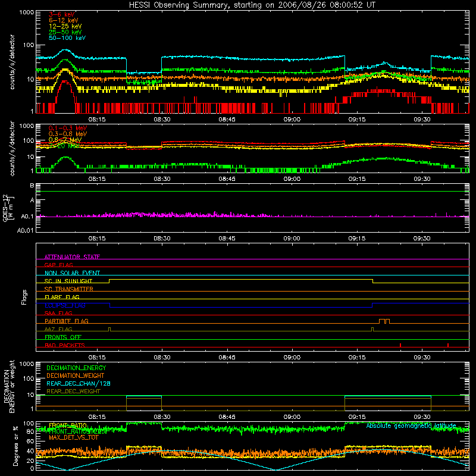Click the 08:30 time label under top panel
This screenshot has height=476, width=476.
[162, 120]
